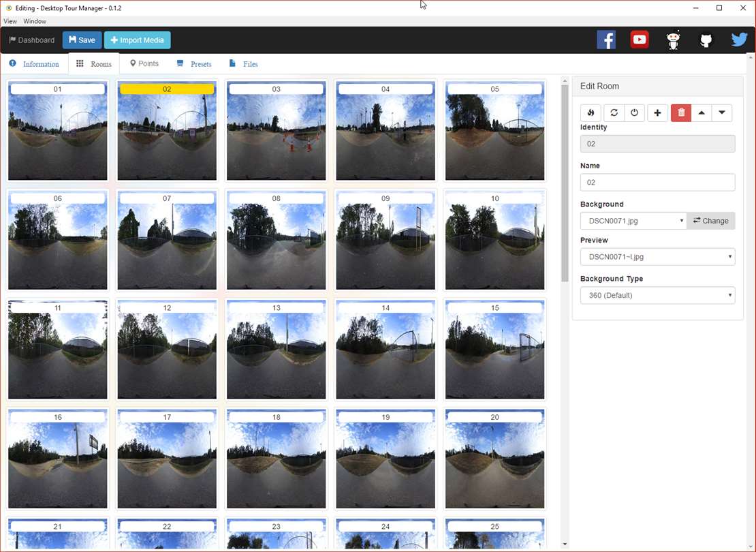The width and height of the screenshot is (756, 552).
Task: Open the Facebook icon link
Action: 606,40
